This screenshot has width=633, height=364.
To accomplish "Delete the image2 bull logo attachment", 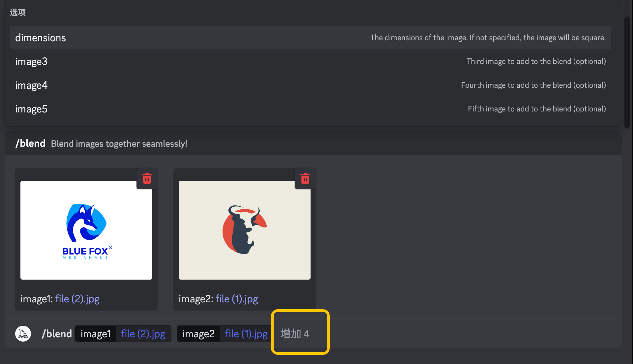I will pyautogui.click(x=305, y=179).
